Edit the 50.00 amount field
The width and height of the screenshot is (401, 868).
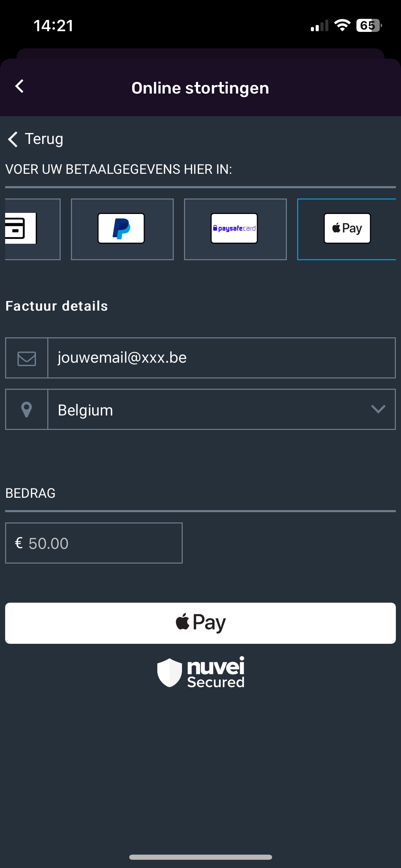click(94, 543)
